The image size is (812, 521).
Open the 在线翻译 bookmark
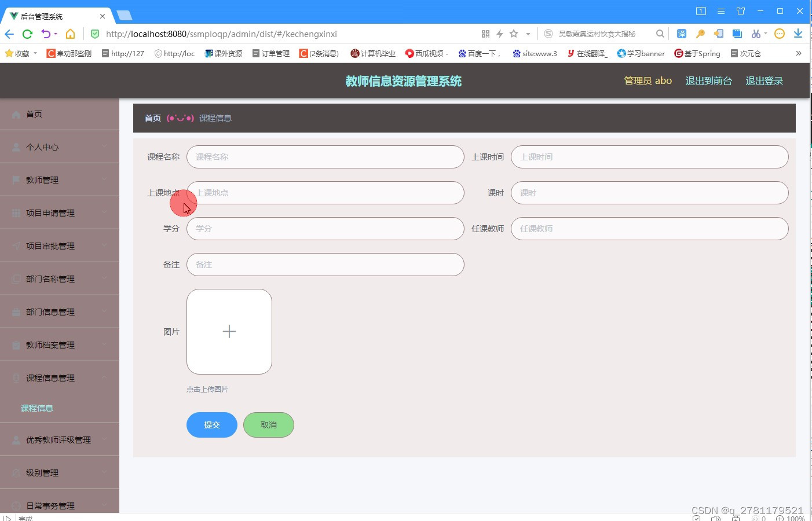[x=587, y=53]
